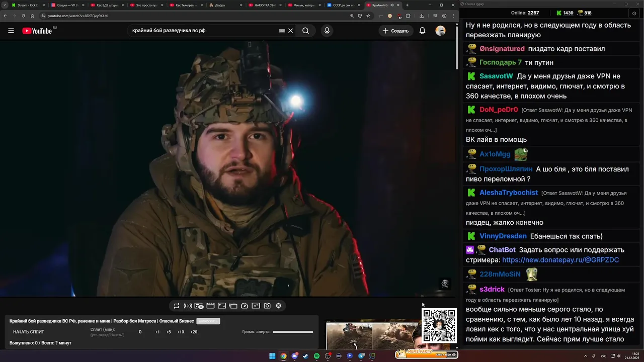The height and width of the screenshot is (362, 644).
Task: Switch to Как ВДВ штурм browser tab
Action: (x=106, y=5)
